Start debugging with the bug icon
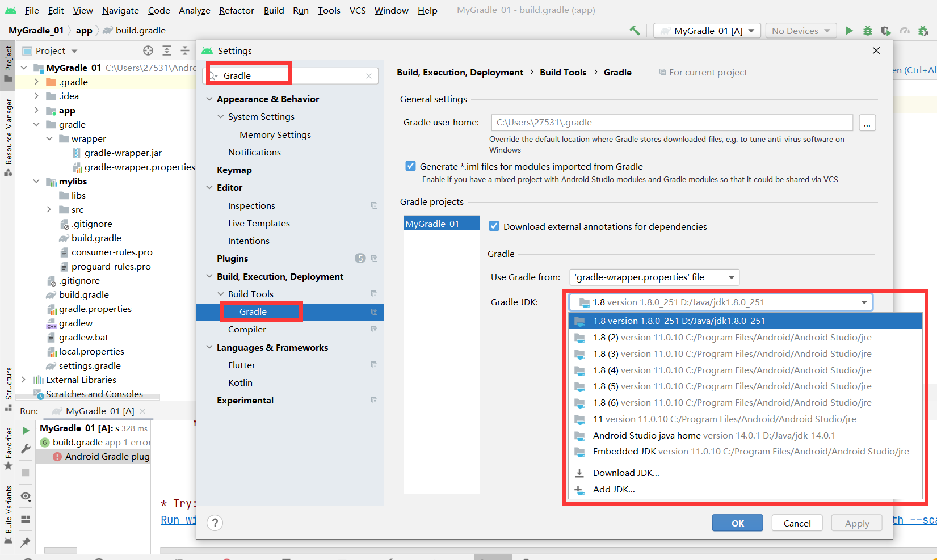Screen dimensions: 937x560 pyautogui.click(x=867, y=31)
